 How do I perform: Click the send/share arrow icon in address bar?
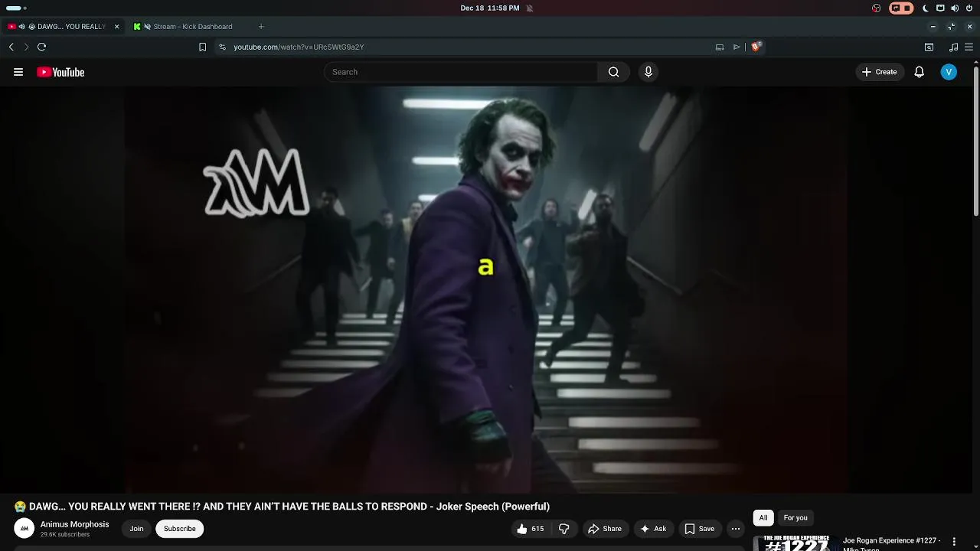[x=737, y=47]
